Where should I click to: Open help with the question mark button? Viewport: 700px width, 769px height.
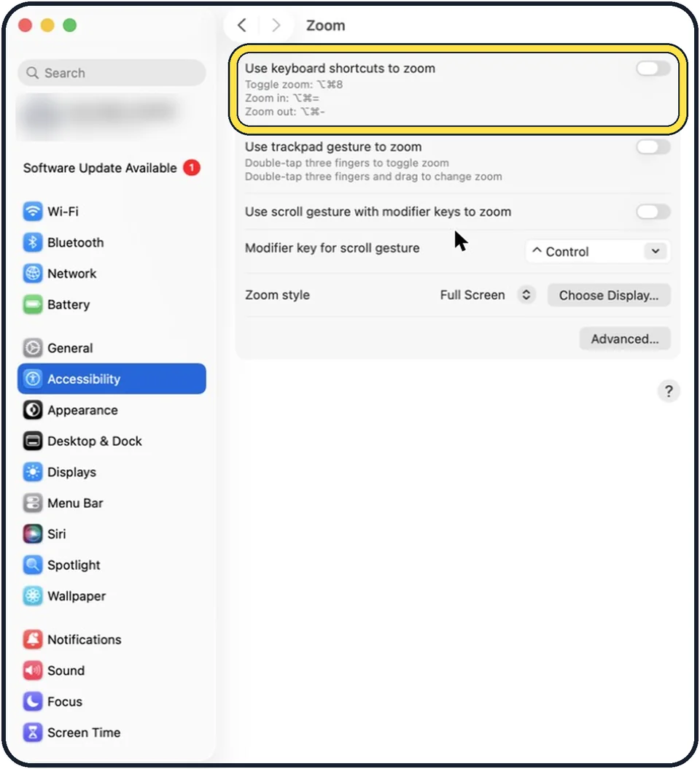pos(669,391)
